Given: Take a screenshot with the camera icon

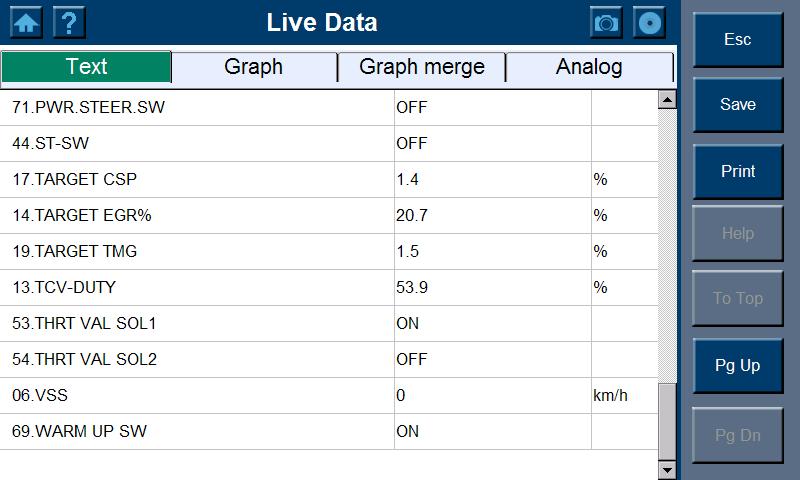Looking at the screenshot, I should (606, 22).
